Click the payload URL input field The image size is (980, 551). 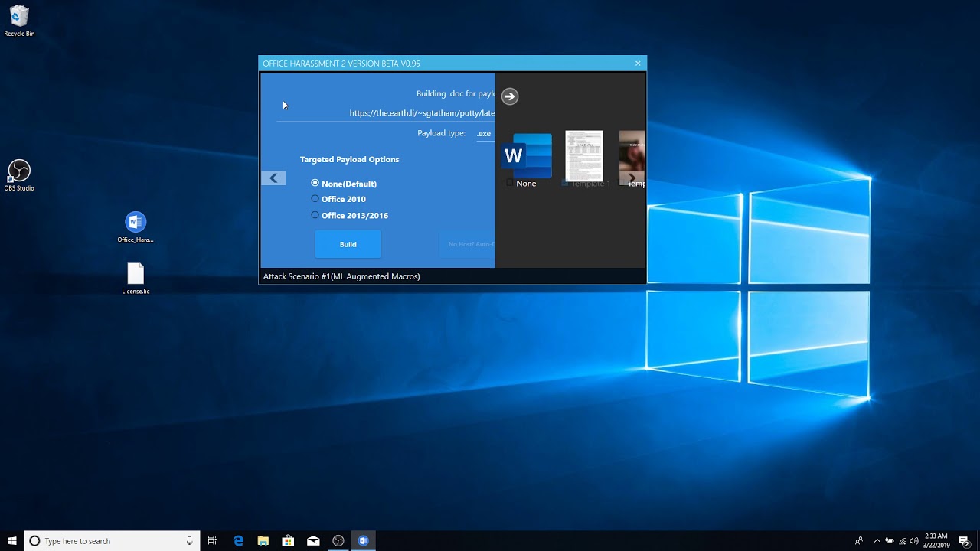[x=386, y=113]
